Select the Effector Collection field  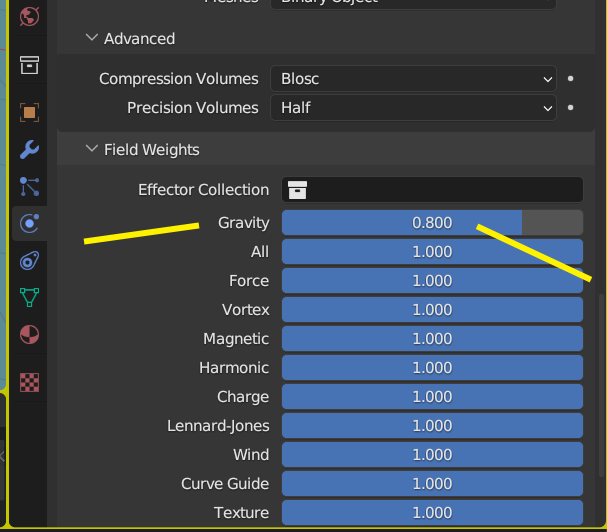432,190
